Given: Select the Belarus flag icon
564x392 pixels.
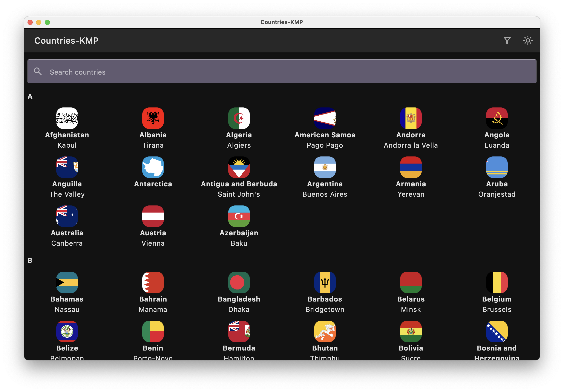Looking at the screenshot, I should point(411,282).
